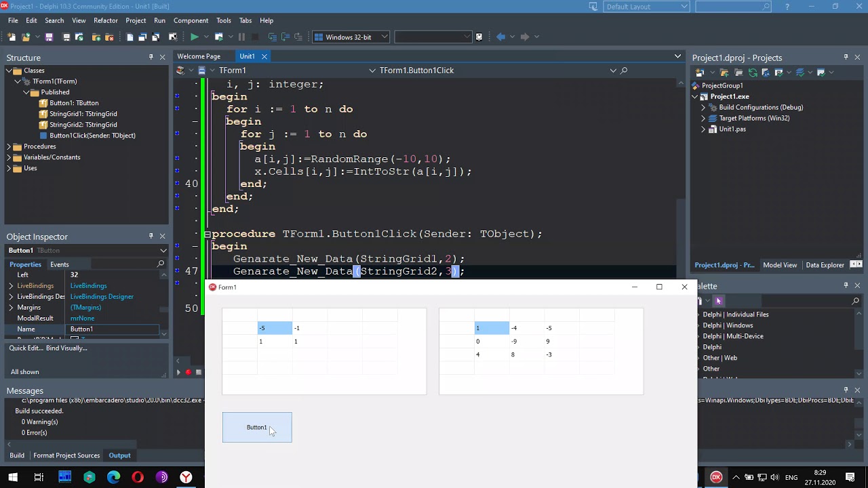The height and width of the screenshot is (488, 868).
Task: Select Button1Click(Sender: TObject) in Structure
Action: pos(92,136)
